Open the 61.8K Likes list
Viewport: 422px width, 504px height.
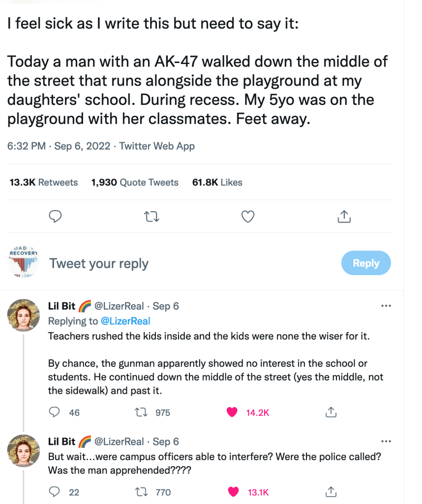pos(217,183)
